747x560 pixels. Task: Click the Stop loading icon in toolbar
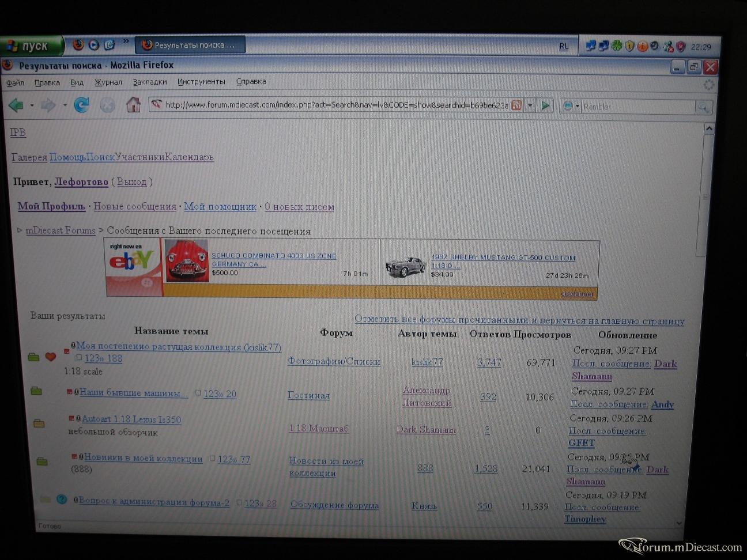(107, 105)
